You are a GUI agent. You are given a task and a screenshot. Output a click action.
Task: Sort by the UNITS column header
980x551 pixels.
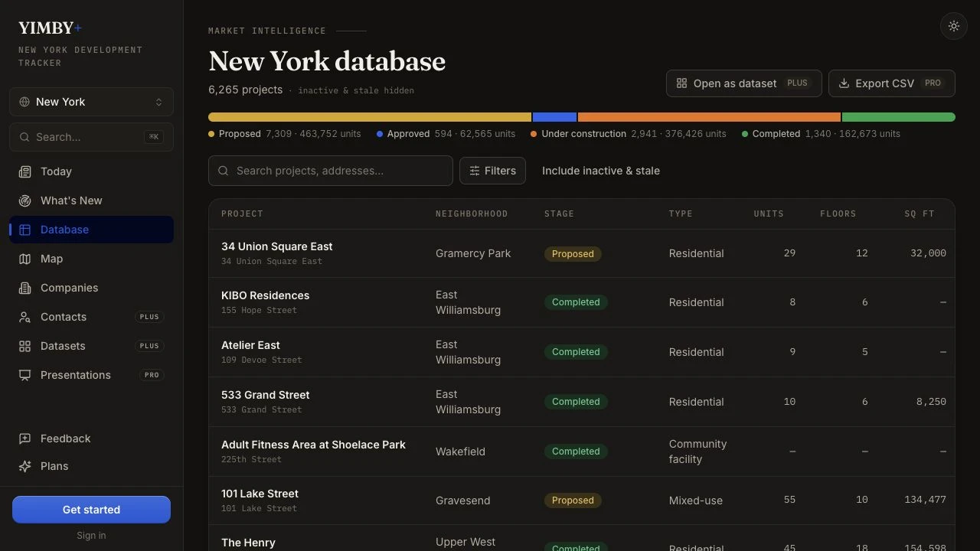point(769,214)
